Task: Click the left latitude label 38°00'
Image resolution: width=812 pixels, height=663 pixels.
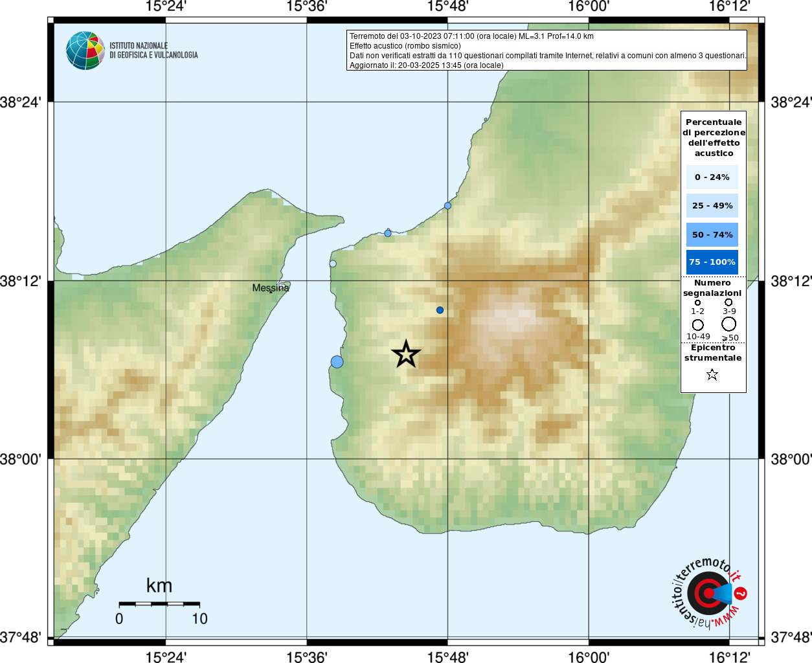Action: [21, 459]
